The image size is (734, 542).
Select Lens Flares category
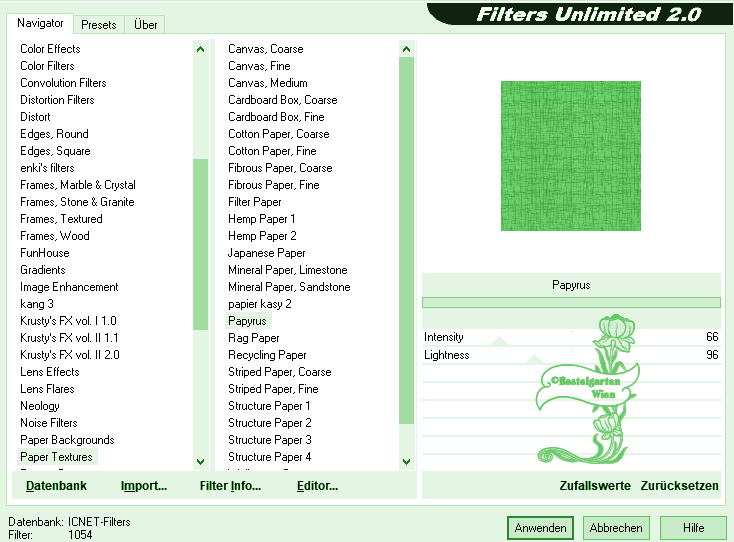coord(47,389)
